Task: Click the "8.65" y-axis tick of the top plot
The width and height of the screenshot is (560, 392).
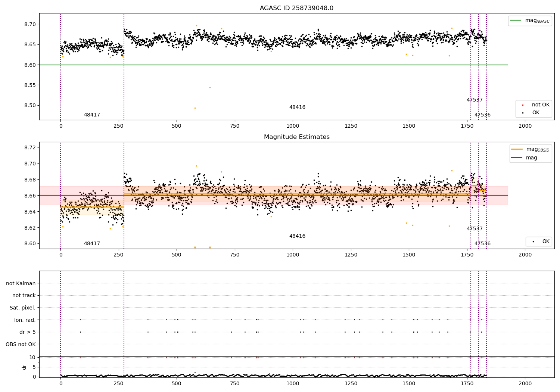Action: 30,45
